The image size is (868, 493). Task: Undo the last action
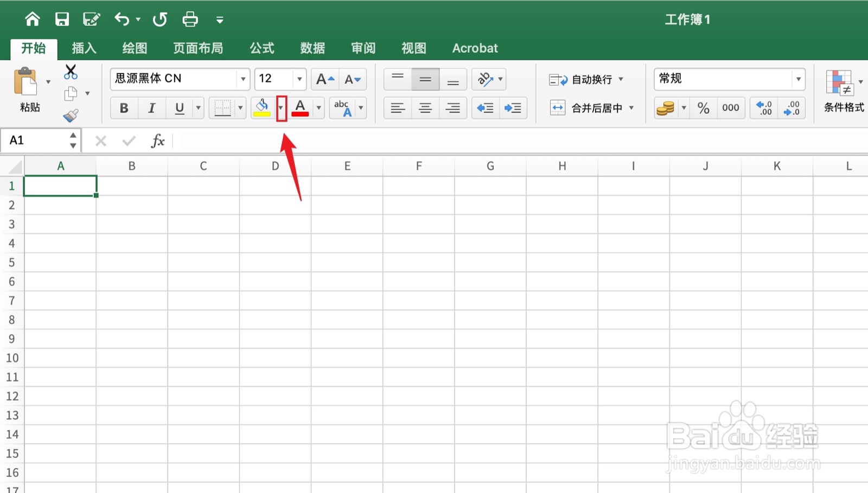point(122,20)
